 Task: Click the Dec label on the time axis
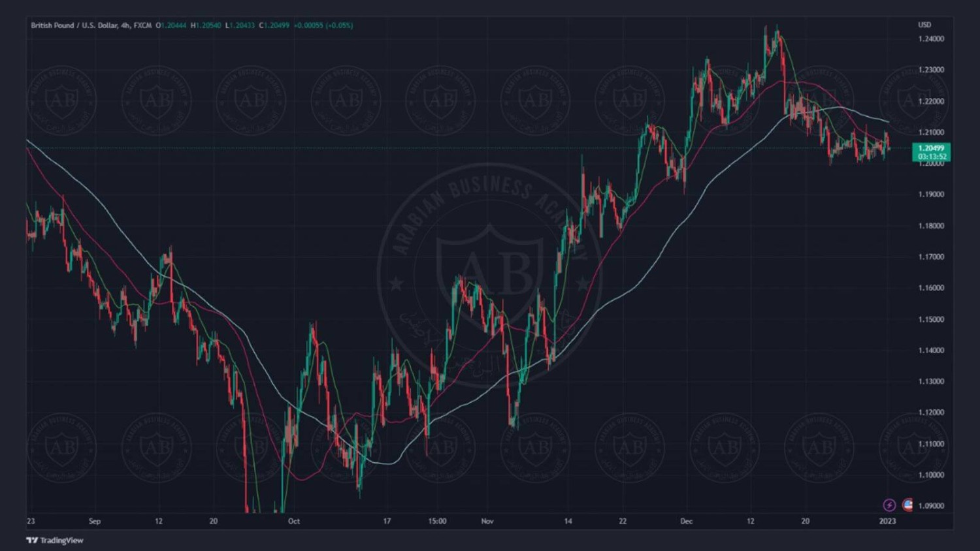tap(687, 521)
